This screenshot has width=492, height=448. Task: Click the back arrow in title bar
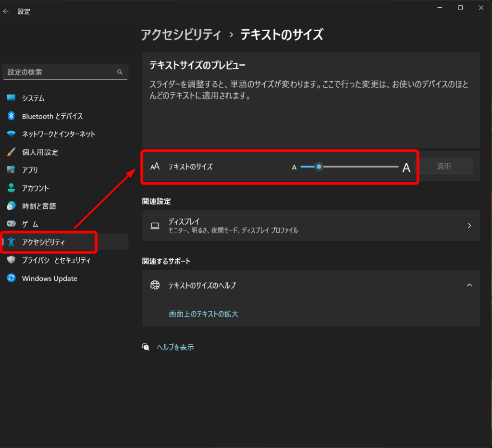[6, 12]
